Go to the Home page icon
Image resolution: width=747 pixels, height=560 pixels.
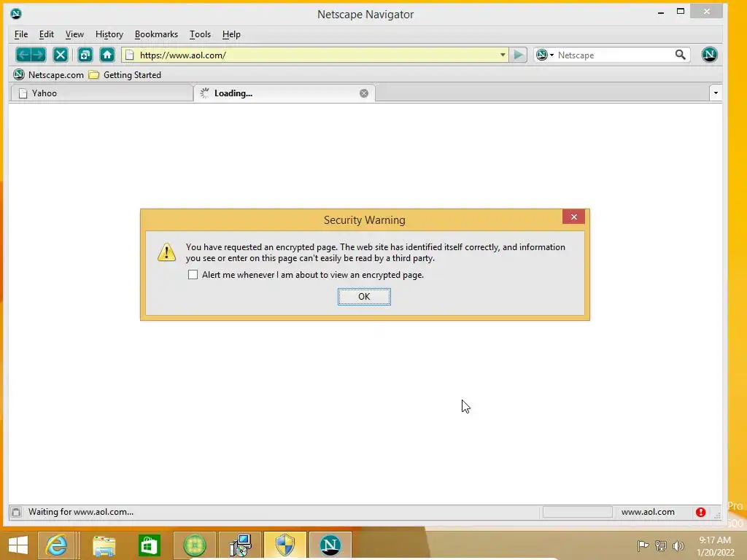pyautogui.click(x=107, y=55)
